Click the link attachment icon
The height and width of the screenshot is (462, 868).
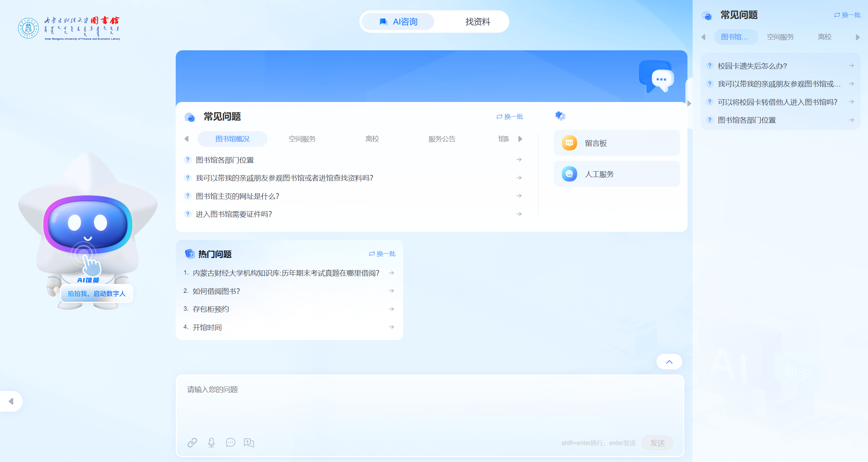pyautogui.click(x=192, y=442)
